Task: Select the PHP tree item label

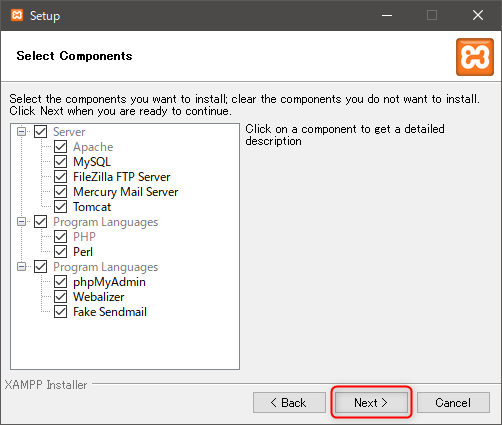Action: 84,237
